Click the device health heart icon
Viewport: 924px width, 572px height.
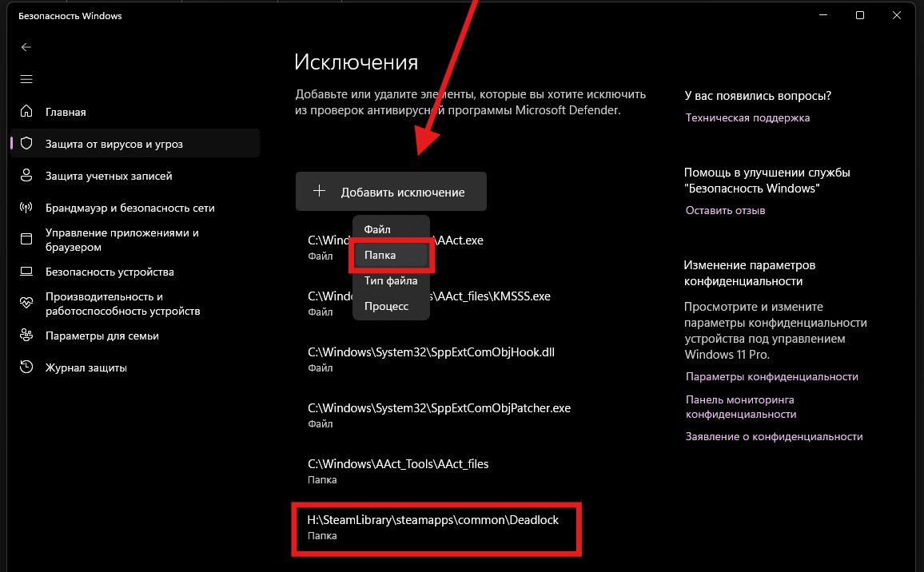point(26,304)
